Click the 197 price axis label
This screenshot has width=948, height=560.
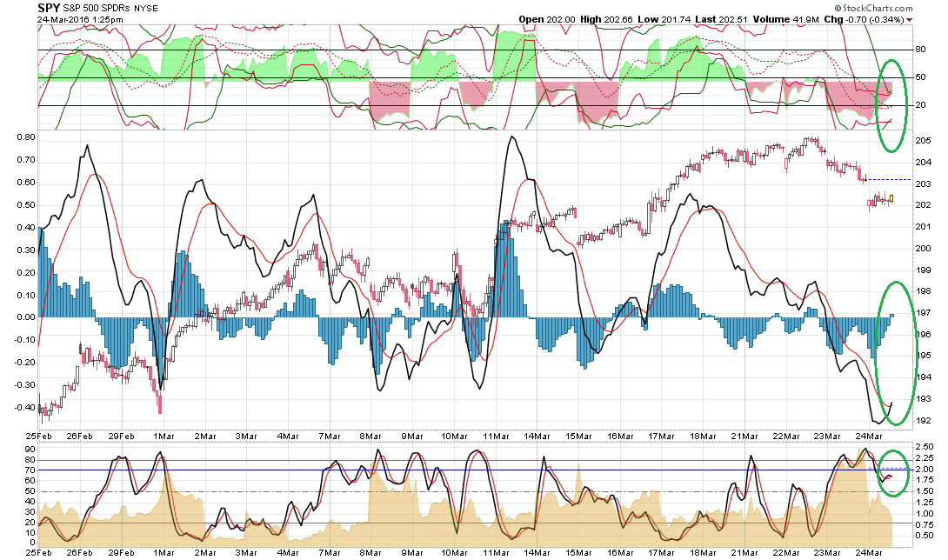click(x=923, y=313)
